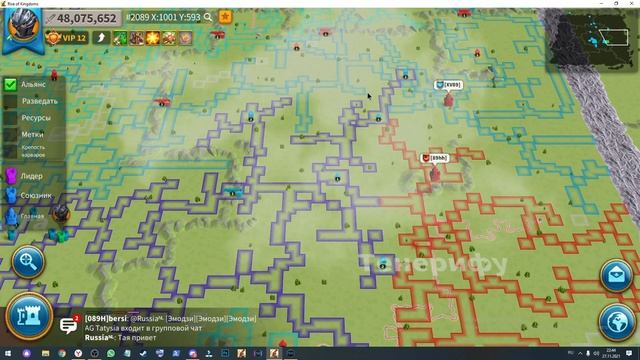Uncheck the Альянс filter checkbox
640x360 pixels.
[10, 84]
